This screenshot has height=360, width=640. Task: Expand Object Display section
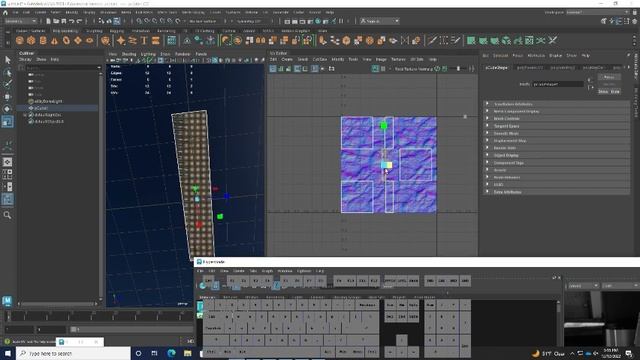(556, 156)
